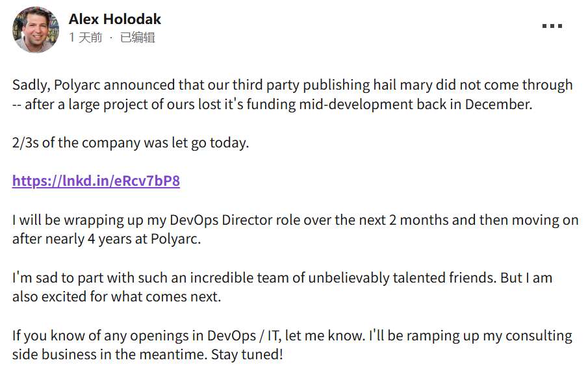
Task: Click the line "also excited for what comes next"
Action: point(117,297)
